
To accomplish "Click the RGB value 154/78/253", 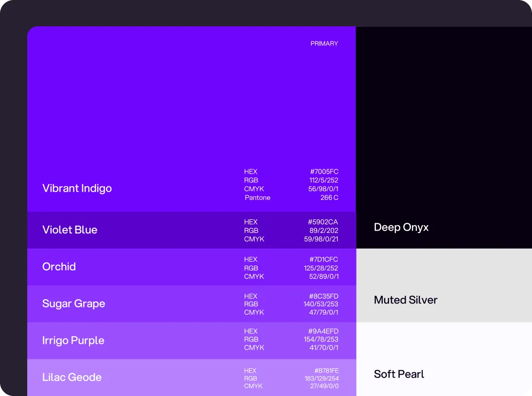I will click(x=324, y=340).
